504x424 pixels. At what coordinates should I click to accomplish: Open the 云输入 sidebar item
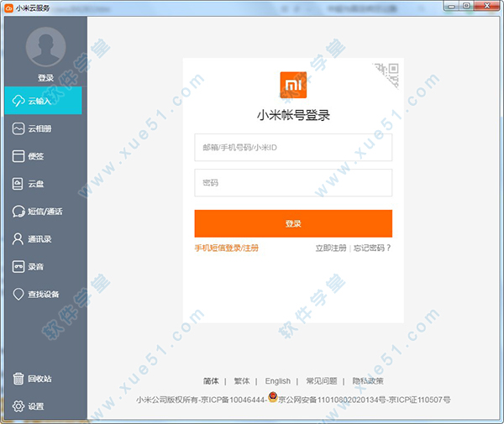(43, 101)
